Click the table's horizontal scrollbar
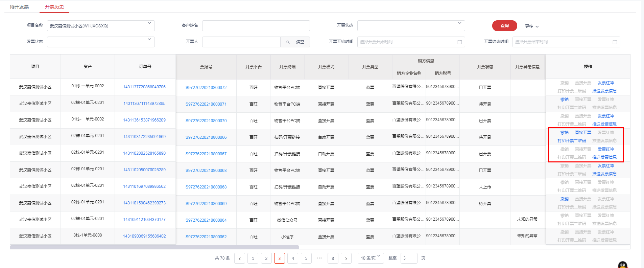Viewport: 644px width, 268px height. coord(154,247)
